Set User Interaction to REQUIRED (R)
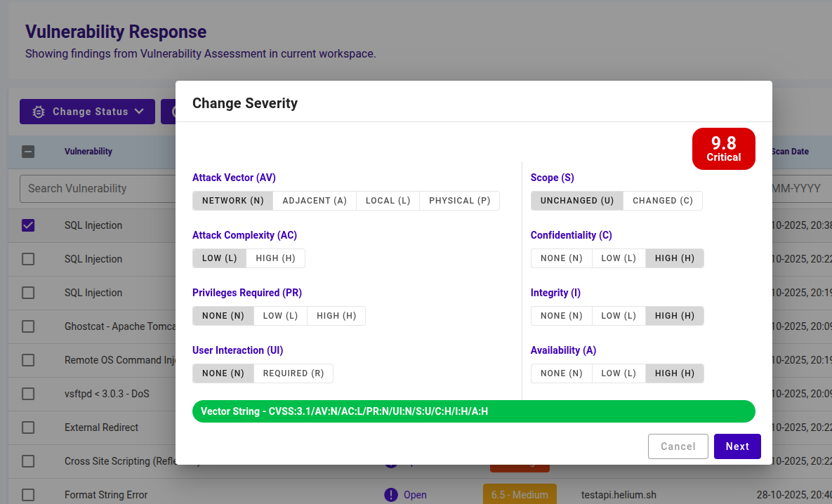 point(293,373)
